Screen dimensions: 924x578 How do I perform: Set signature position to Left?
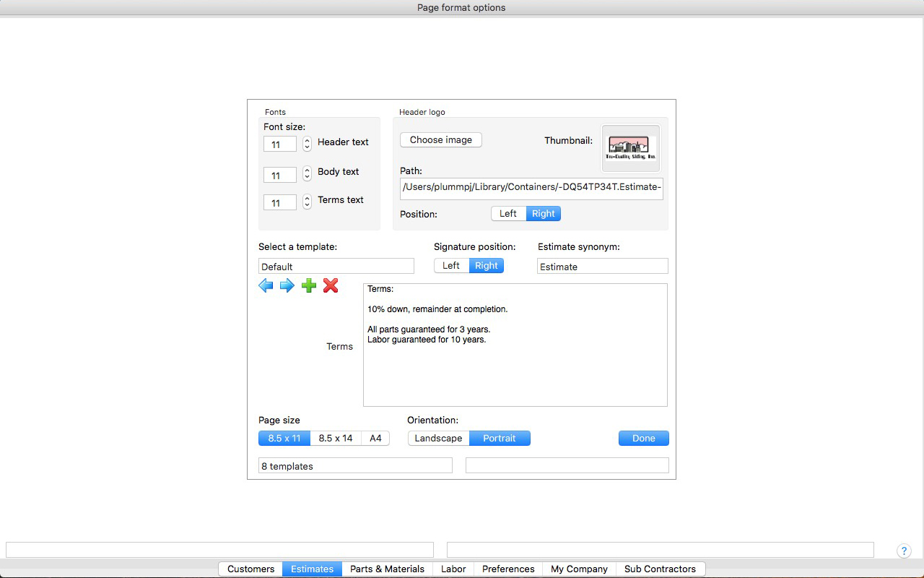pos(451,266)
